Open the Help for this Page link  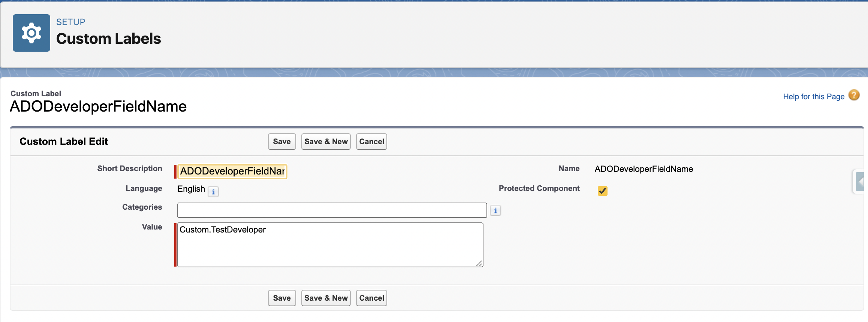tap(814, 97)
